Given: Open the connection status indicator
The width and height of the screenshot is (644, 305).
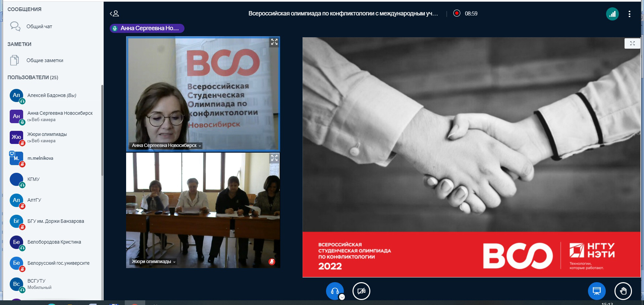Looking at the screenshot, I should pos(612,14).
